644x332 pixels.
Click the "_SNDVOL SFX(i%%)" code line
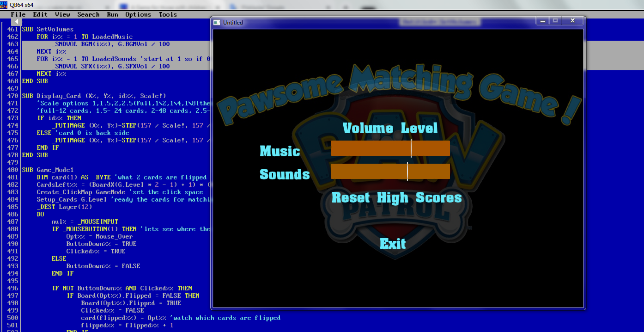point(110,66)
